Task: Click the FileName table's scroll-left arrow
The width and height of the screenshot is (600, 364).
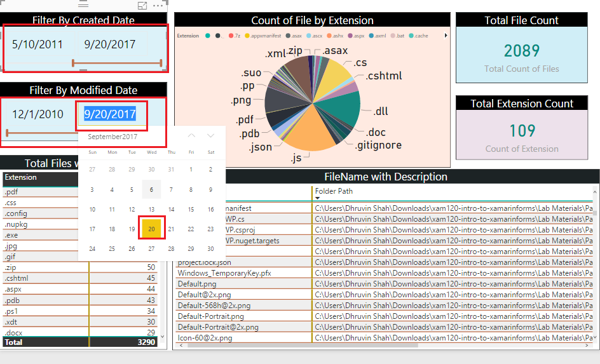Action: click(x=181, y=346)
